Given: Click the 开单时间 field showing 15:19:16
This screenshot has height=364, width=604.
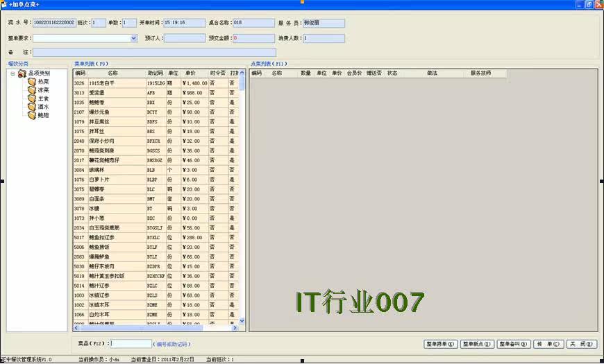Looking at the screenshot, I should point(185,23).
